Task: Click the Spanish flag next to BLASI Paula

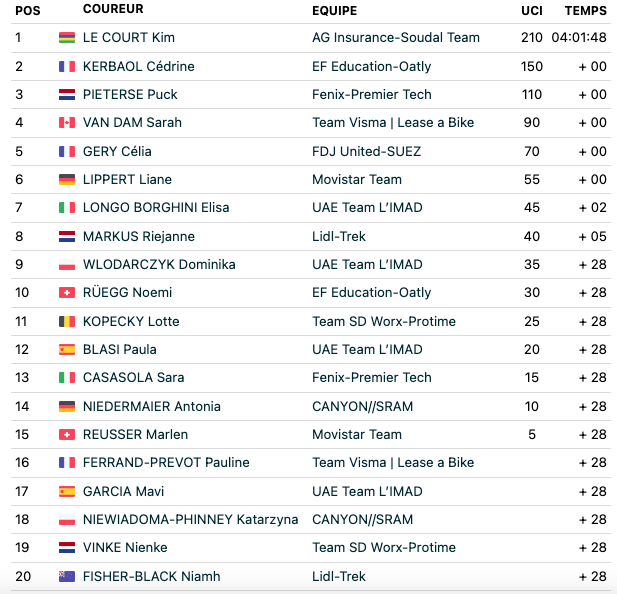Action: [x=67, y=350]
